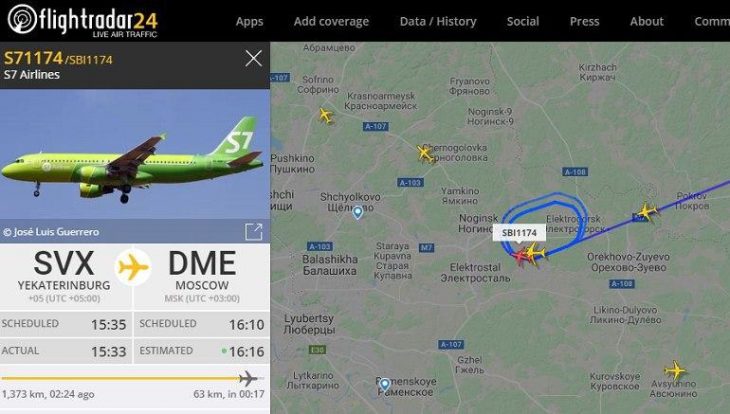Open the Social menu

523,21
